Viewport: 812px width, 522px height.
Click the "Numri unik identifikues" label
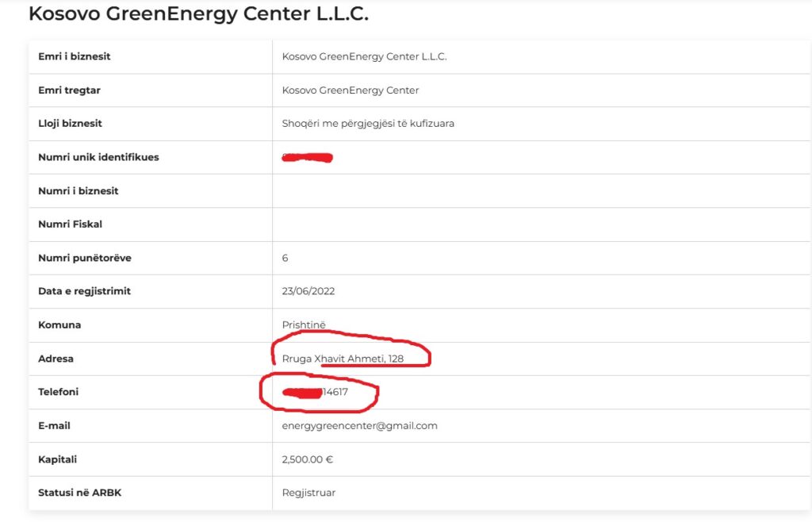[x=98, y=157]
